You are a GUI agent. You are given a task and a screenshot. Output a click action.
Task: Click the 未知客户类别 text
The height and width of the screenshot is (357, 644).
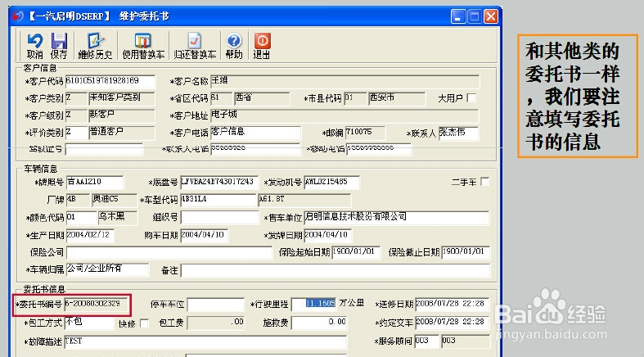tap(115, 97)
